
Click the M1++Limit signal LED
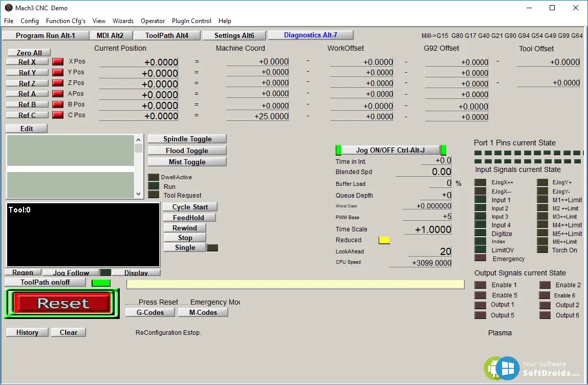(542, 199)
